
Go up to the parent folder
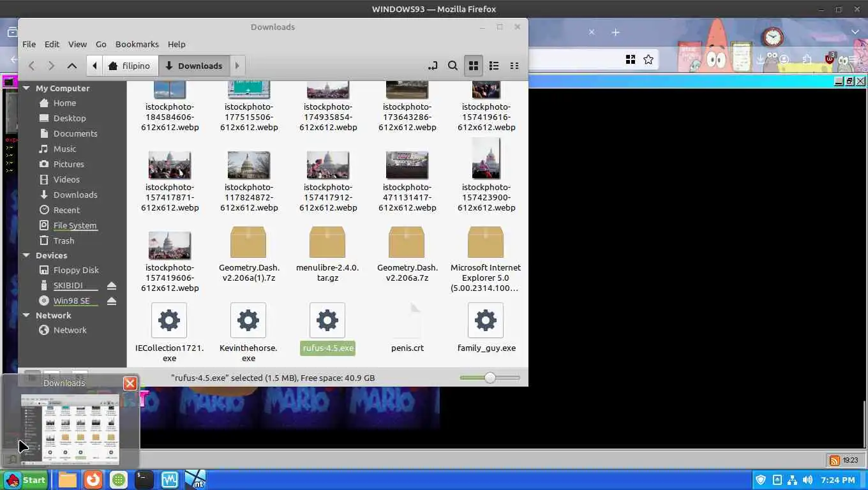coord(72,66)
